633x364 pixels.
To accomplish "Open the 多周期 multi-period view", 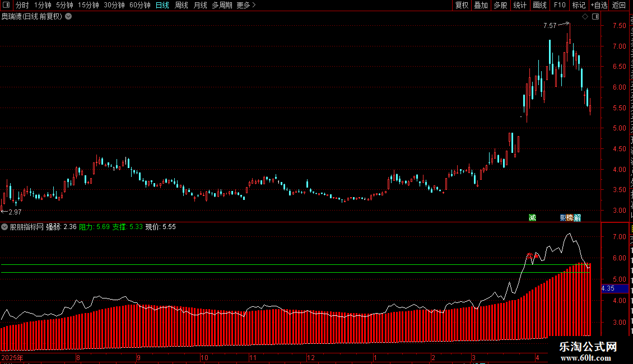I will [222, 5].
